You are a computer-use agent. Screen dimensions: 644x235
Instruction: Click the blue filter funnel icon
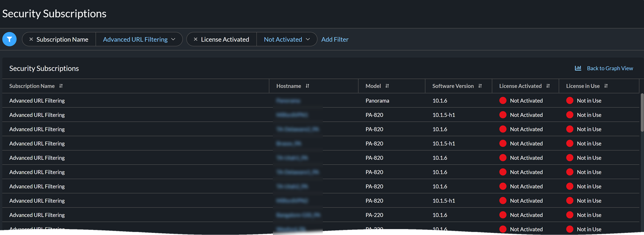(x=9, y=39)
